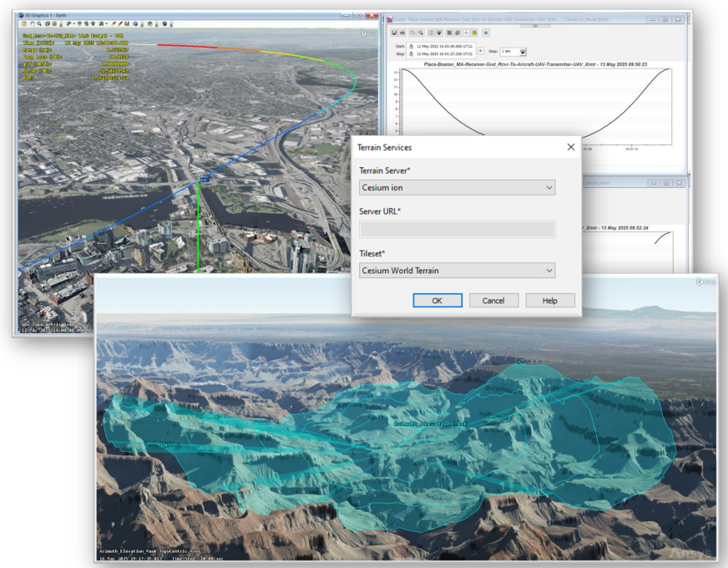Click the crosshair icon in Graph toolbar

tap(467, 33)
